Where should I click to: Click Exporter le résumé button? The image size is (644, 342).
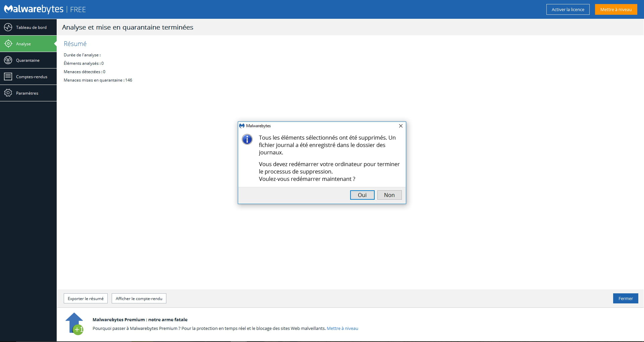tap(86, 298)
